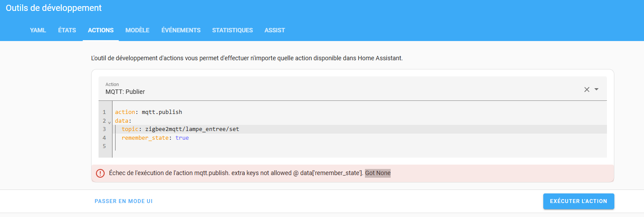Clear the selected MQTT: Publier action
The height and width of the screenshot is (217, 644).
(x=586, y=90)
